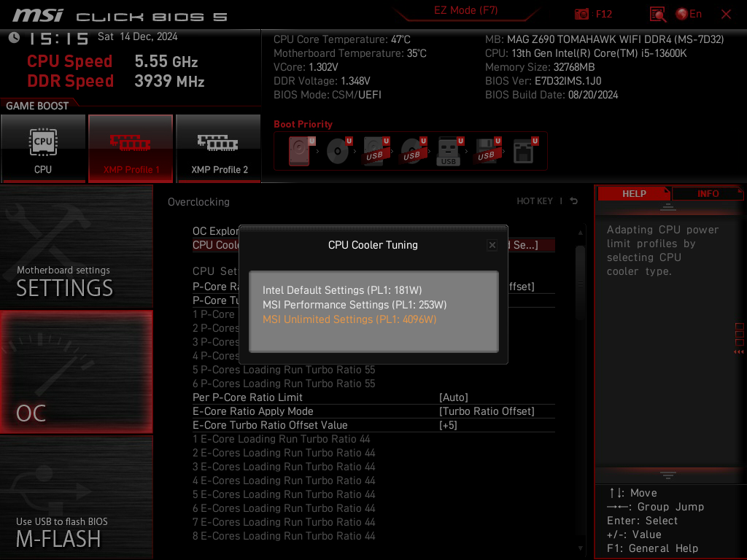Click "4 E-Cores Loading Run Turbo Ratio 44"

tap(284, 481)
